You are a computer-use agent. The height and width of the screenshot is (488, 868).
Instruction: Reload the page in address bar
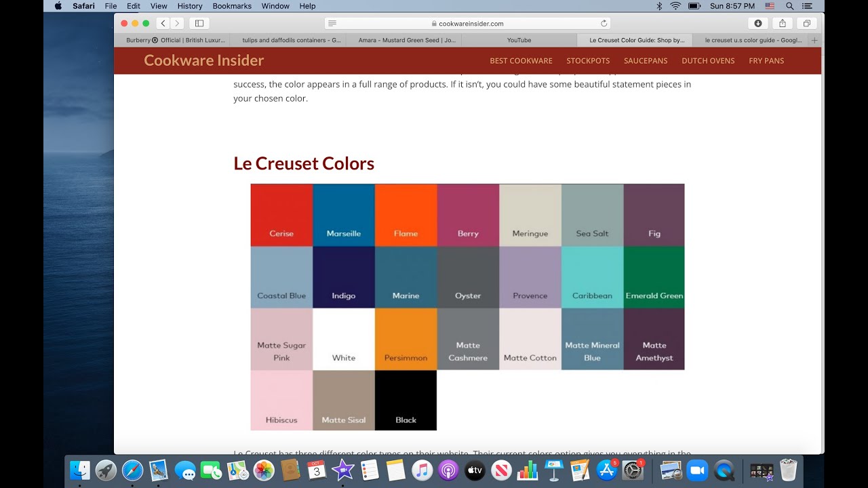(x=604, y=23)
